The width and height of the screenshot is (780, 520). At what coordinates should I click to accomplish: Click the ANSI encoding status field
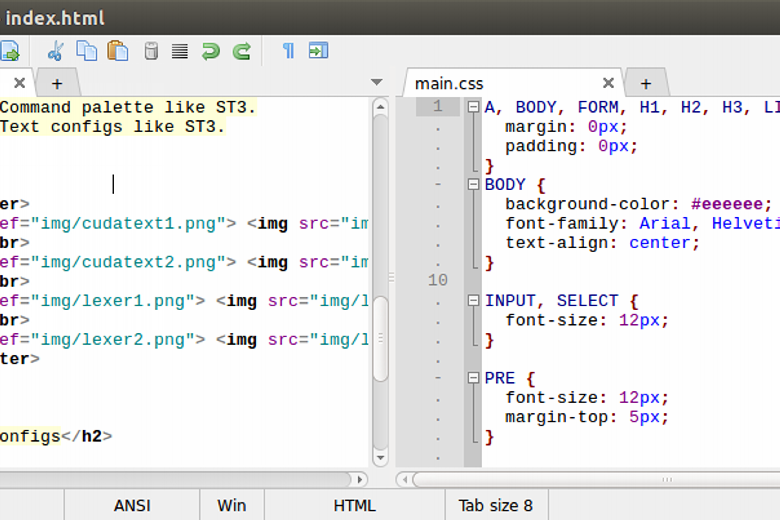click(x=132, y=506)
